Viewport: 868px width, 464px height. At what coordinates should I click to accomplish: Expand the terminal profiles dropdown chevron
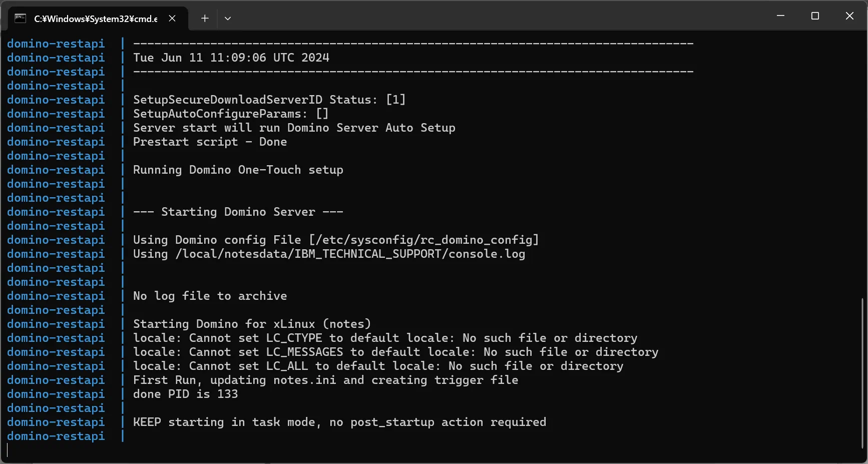228,19
